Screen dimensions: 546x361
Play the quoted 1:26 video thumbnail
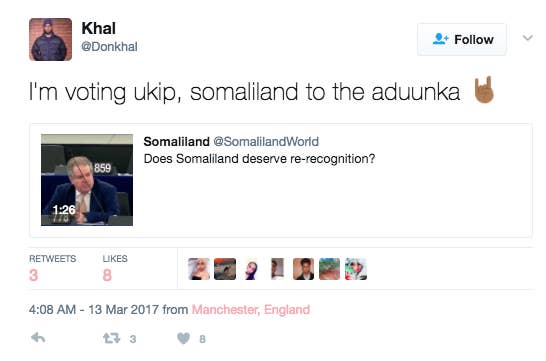coord(87,180)
